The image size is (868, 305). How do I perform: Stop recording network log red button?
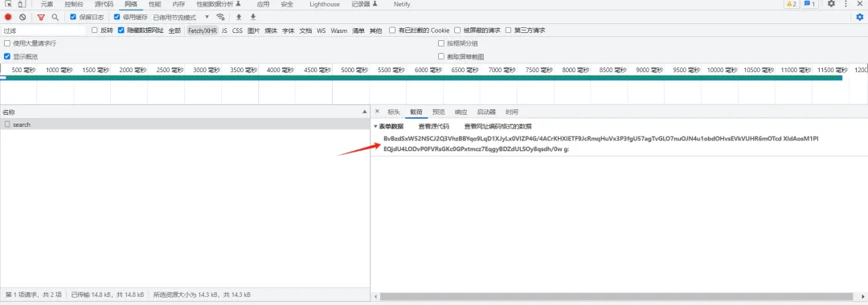tap(8, 17)
